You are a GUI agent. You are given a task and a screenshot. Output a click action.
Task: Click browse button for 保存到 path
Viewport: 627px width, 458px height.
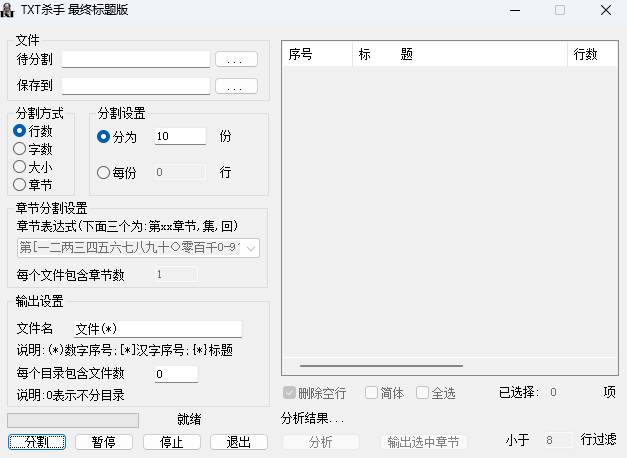pos(236,87)
